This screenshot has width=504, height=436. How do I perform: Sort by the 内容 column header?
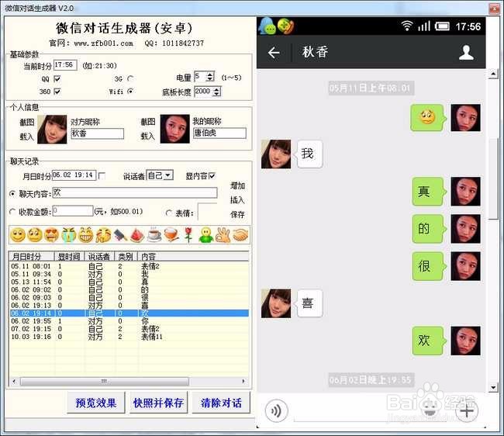pos(194,257)
